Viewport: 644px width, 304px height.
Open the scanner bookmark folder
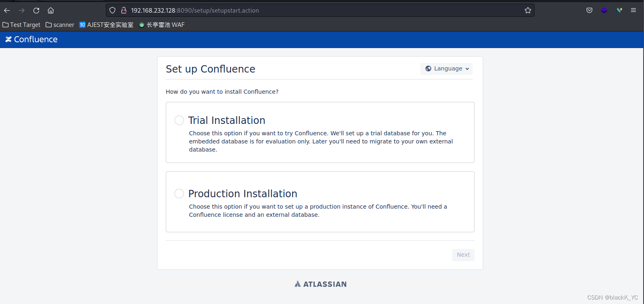pyautogui.click(x=60, y=25)
